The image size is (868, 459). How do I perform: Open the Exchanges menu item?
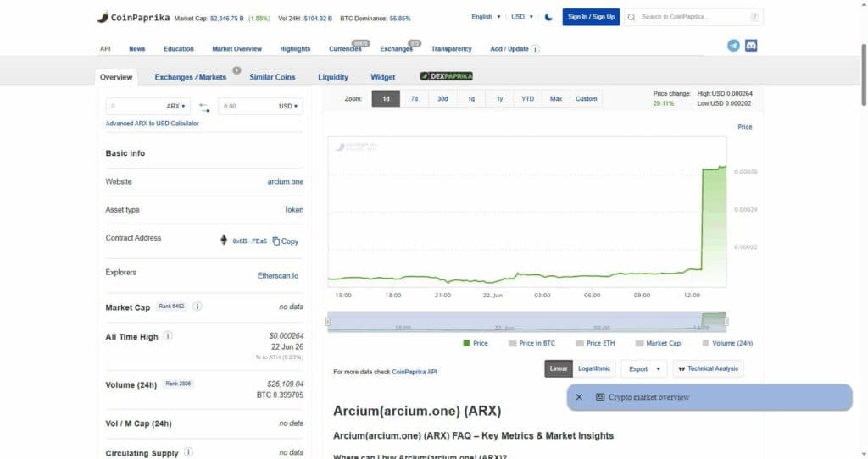(397, 48)
